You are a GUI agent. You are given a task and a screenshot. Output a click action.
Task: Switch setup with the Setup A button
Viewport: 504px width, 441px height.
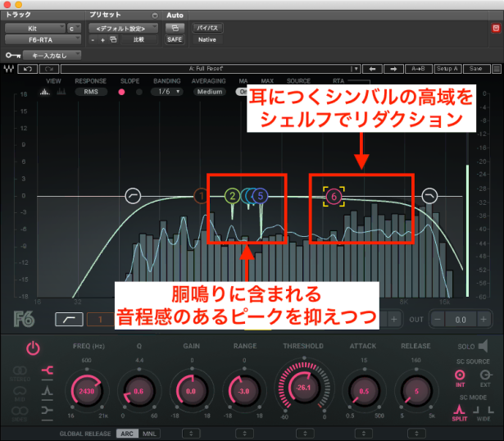(447, 69)
